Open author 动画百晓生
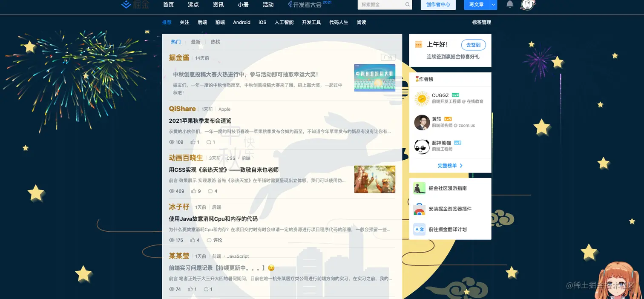Viewport: 644px width, 299px height. tap(186, 158)
